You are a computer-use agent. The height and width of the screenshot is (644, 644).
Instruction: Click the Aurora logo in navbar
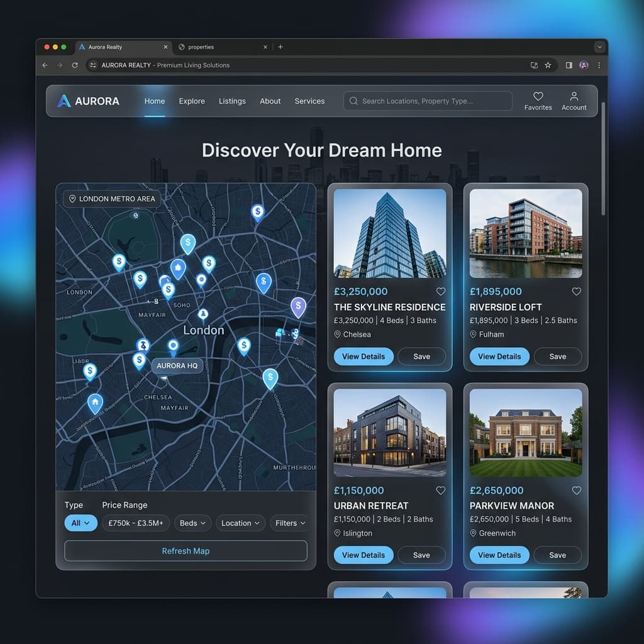click(88, 101)
